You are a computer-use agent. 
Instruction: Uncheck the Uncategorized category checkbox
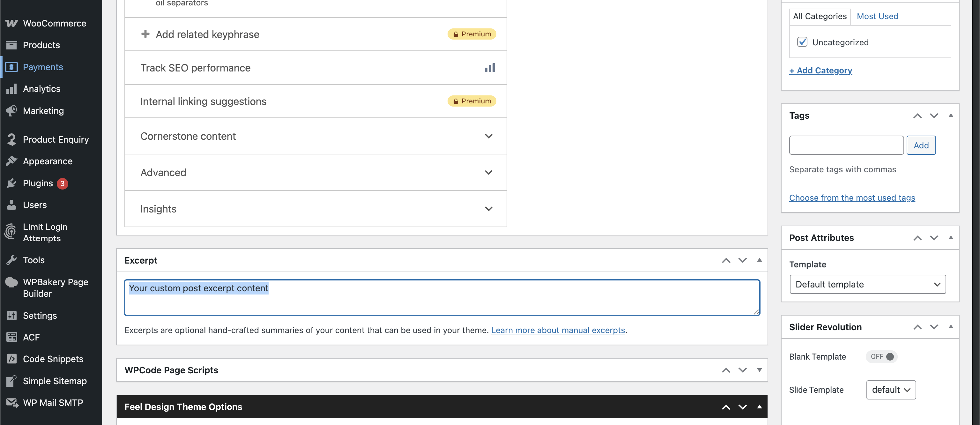(x=802, y=42)
